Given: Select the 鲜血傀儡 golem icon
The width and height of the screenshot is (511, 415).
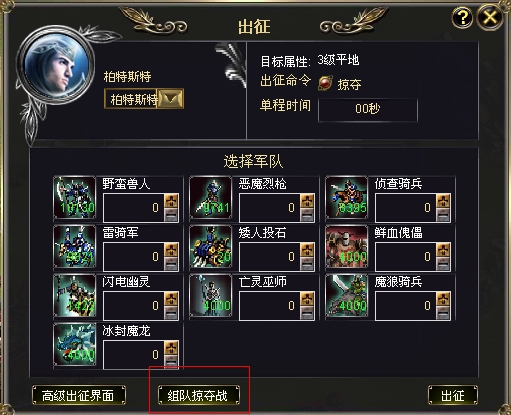Looking at the screenshot, I should (x=347, y=246).
